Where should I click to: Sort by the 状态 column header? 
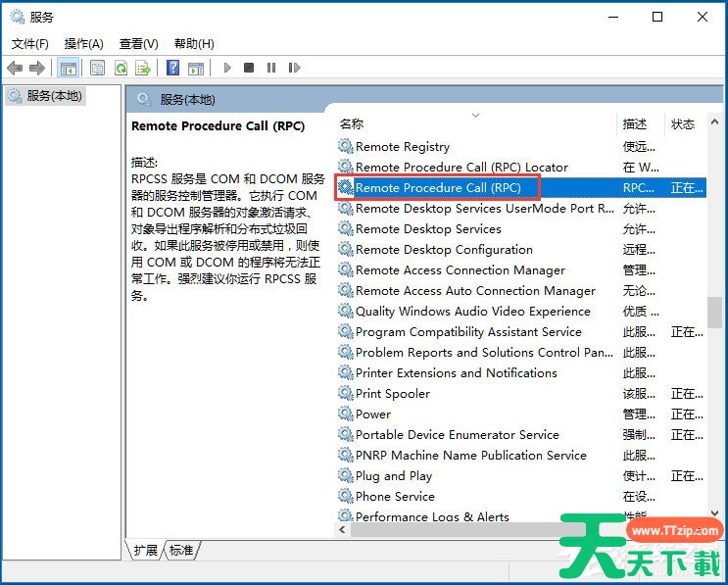pyautogui.click(x=685, y=124)
